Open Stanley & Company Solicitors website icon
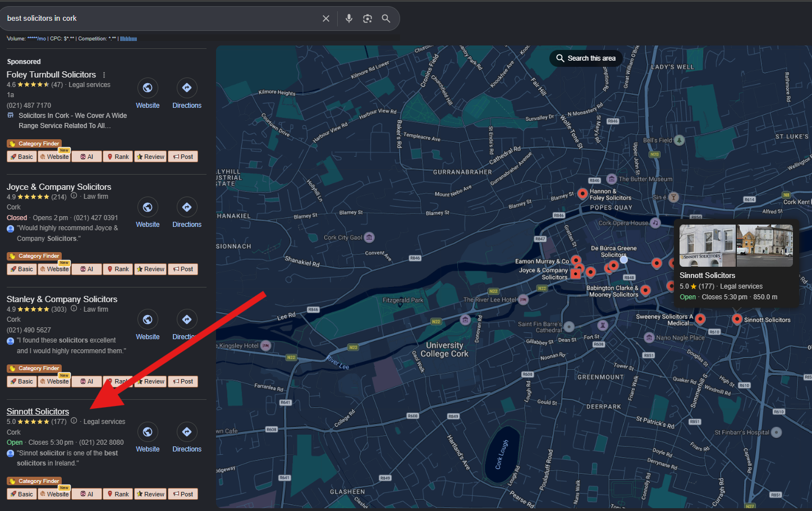 (148, 320)
